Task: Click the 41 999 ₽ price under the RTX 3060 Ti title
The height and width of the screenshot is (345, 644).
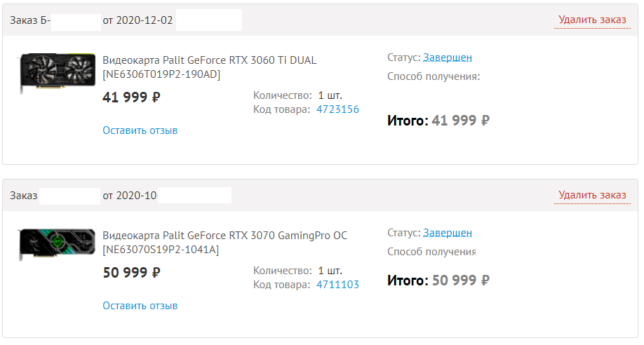Action: pos(131,97)
